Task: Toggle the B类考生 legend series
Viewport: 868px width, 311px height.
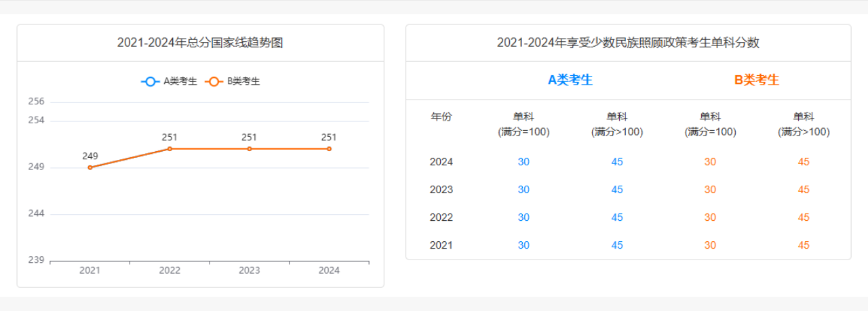Action: pyautogui.click(x=233, y=81)
